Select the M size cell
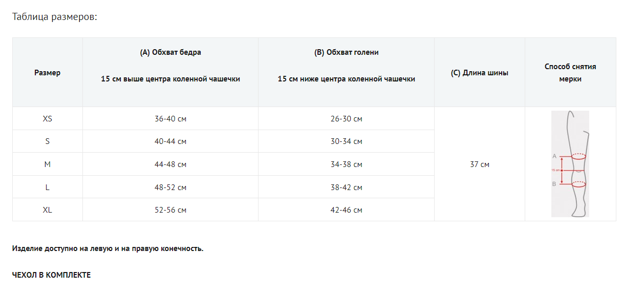Image resolution: width=644 pixels, height=292 pixels. point(48,164)
